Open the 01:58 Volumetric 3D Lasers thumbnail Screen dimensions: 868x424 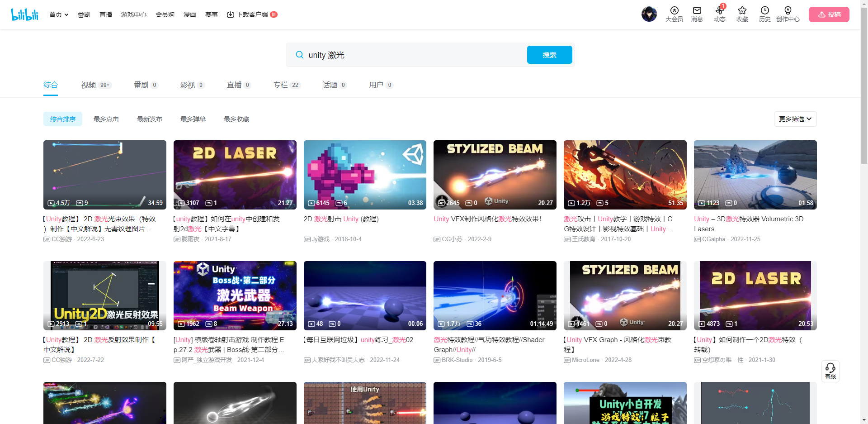tap(755, 175)
